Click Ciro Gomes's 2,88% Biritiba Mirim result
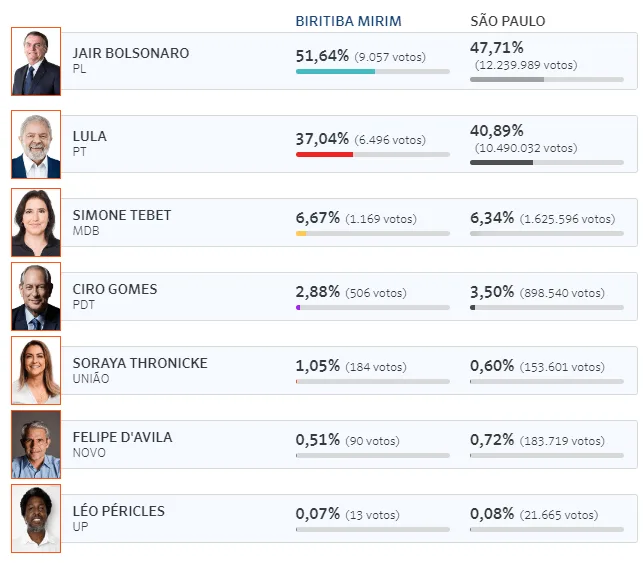 (317, 292)
